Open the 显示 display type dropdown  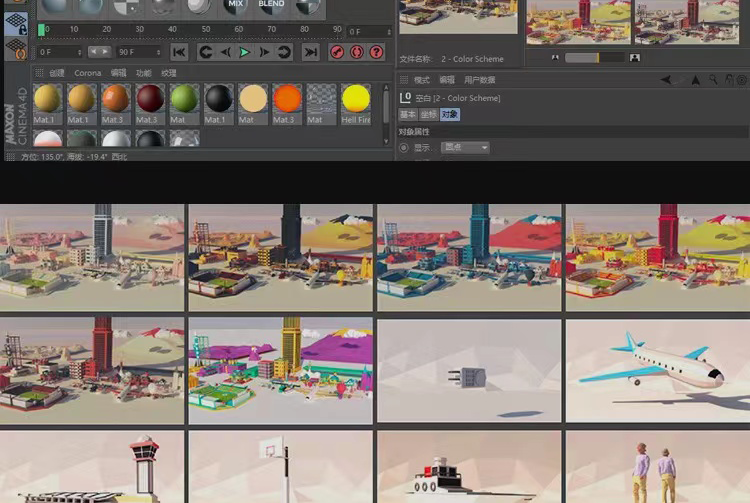[x=465, y=148]
